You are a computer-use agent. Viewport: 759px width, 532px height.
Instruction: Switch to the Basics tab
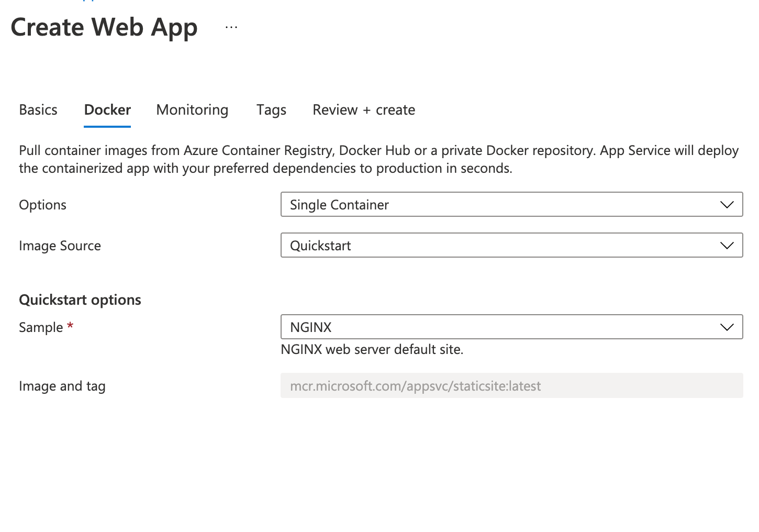(x=38, y=110)
